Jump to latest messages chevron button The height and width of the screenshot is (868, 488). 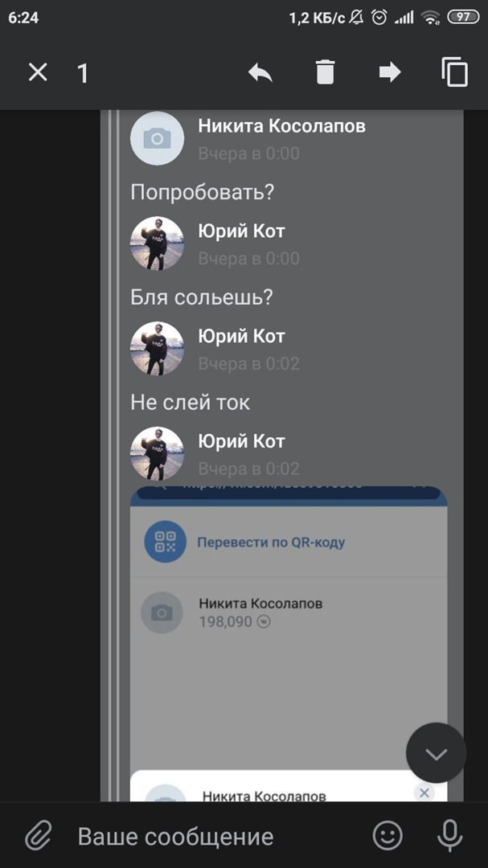(x=437, y=753)
